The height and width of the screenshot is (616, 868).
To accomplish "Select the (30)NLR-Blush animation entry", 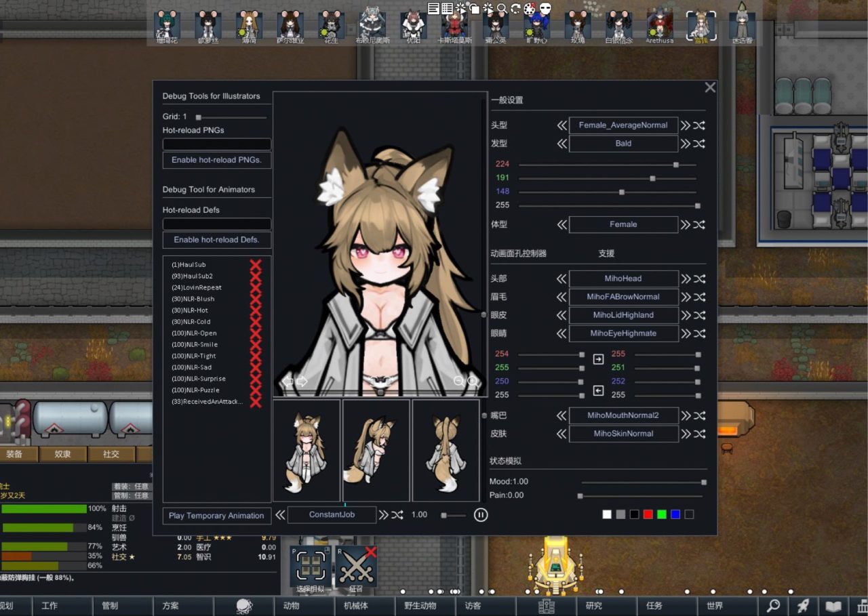I will click(x=193, y=299).
